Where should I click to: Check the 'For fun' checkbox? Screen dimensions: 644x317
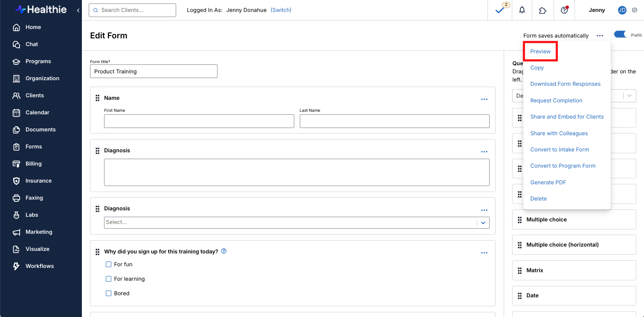pos(108,265)
